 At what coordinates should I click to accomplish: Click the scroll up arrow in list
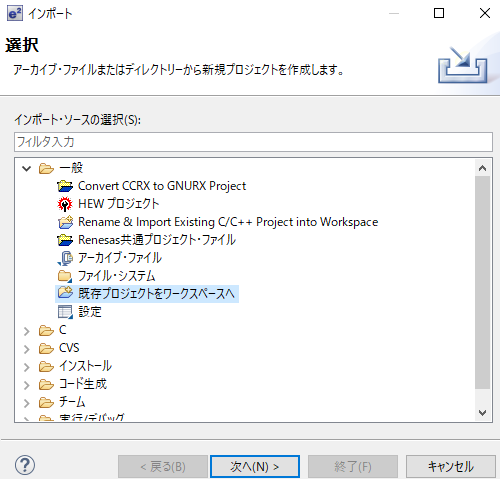(x=482, y=168)
